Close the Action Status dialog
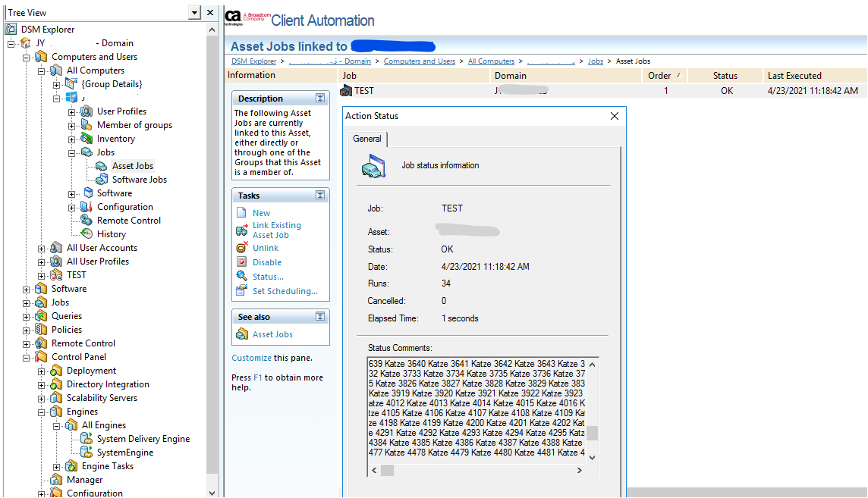Screen dimensions: 868x498 615,115
